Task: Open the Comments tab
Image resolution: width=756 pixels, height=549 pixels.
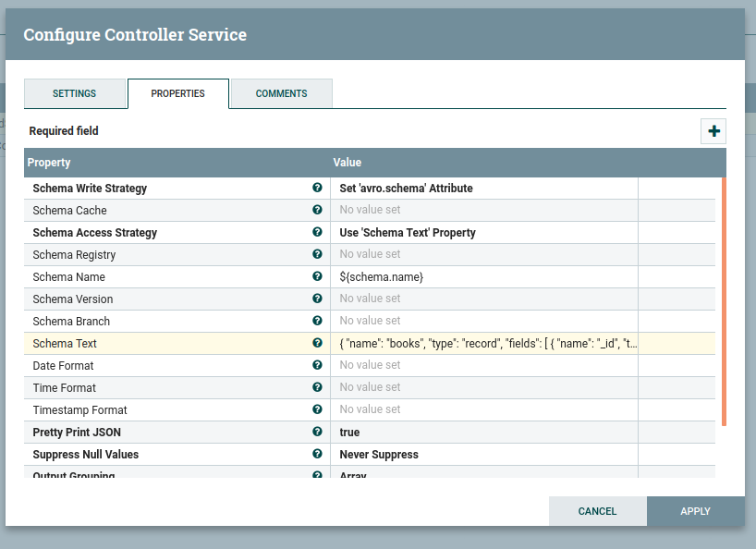Action: click(281, 93)
